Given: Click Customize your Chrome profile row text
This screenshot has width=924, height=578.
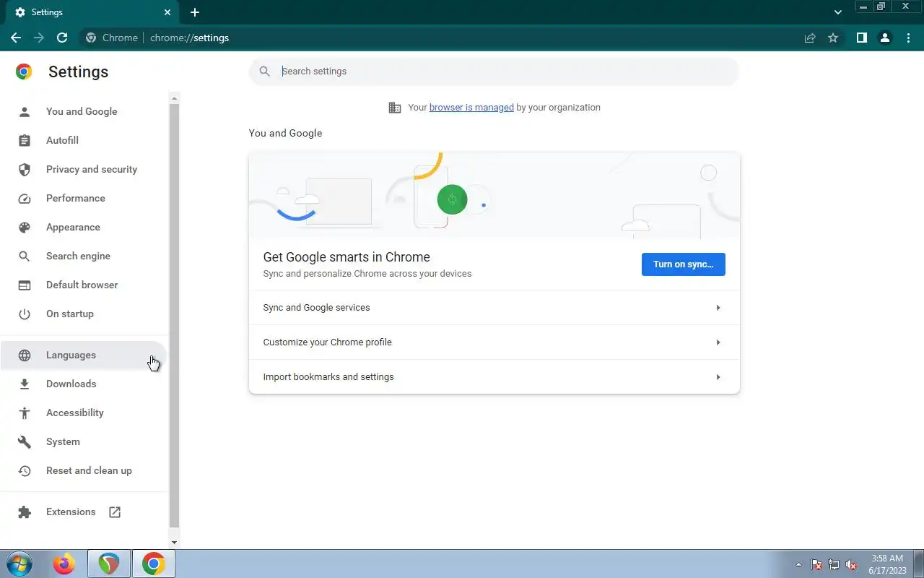Looking at the screenshot, I should [327, 342].
